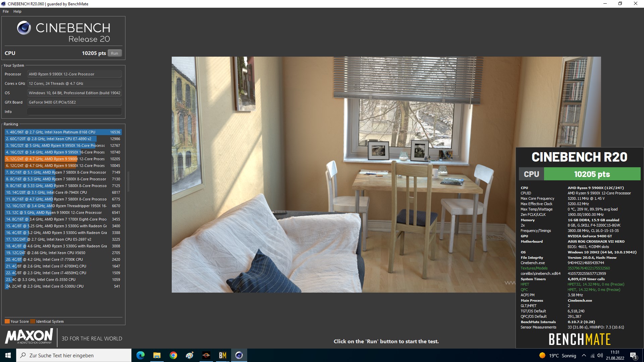Click into the Info input field
Image resolution: width=644 pixels, height=362 pixels.
(74, 112)
